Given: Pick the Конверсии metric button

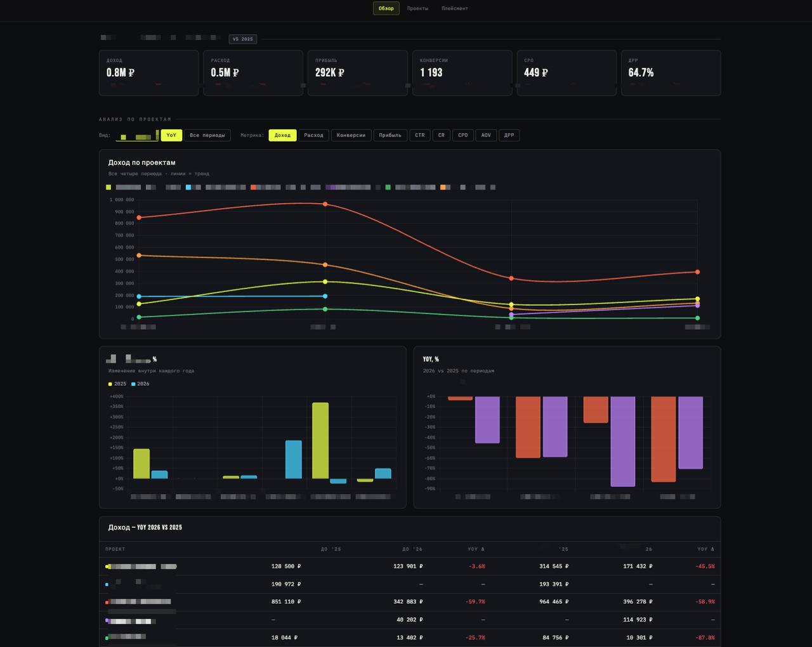Looking at the screenshot, I should (x=351, y=135).
